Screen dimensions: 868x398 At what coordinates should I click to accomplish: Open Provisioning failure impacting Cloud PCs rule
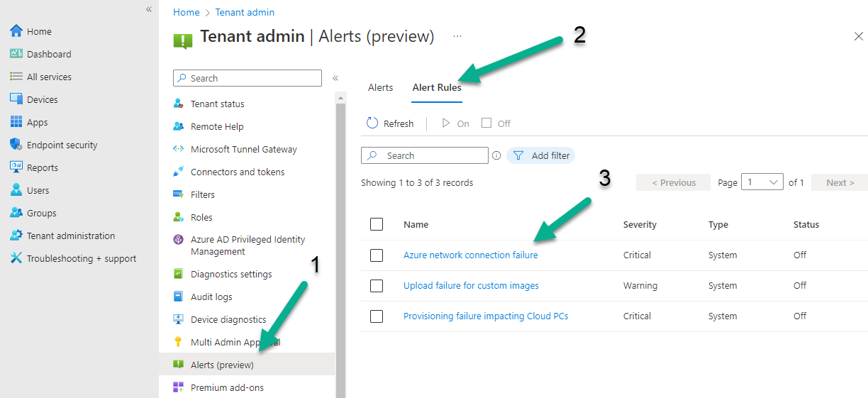(486, 316)
